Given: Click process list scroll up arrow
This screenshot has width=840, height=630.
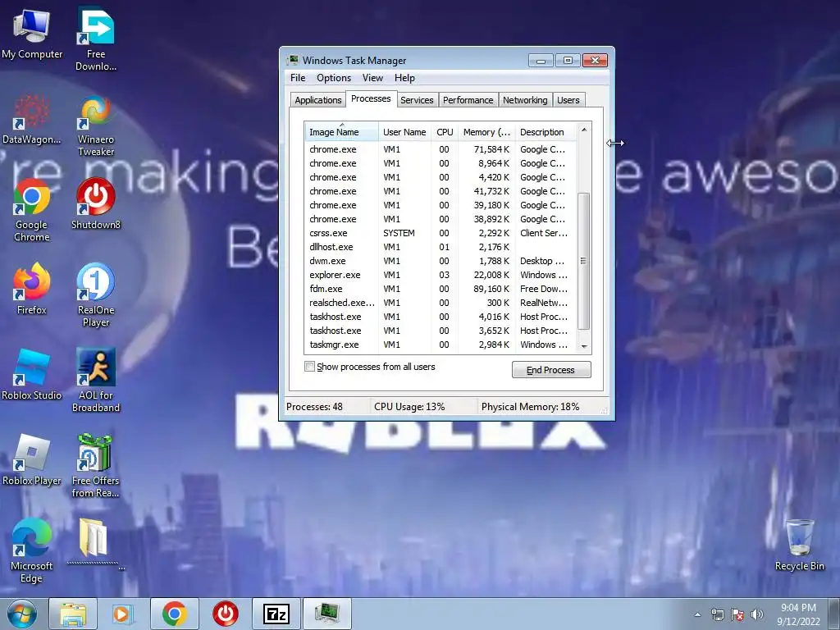Looking at the screenshot, I should [584, 130].
